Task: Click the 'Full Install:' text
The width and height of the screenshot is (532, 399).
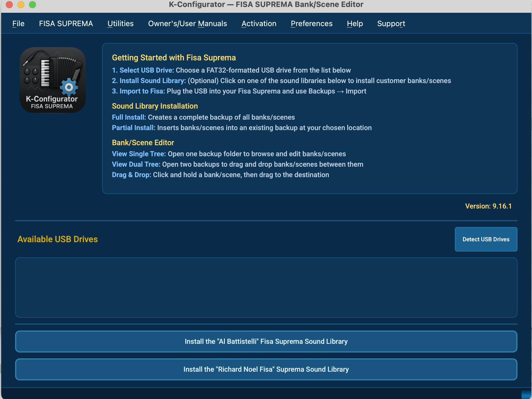Action: (x=129, y=117)
